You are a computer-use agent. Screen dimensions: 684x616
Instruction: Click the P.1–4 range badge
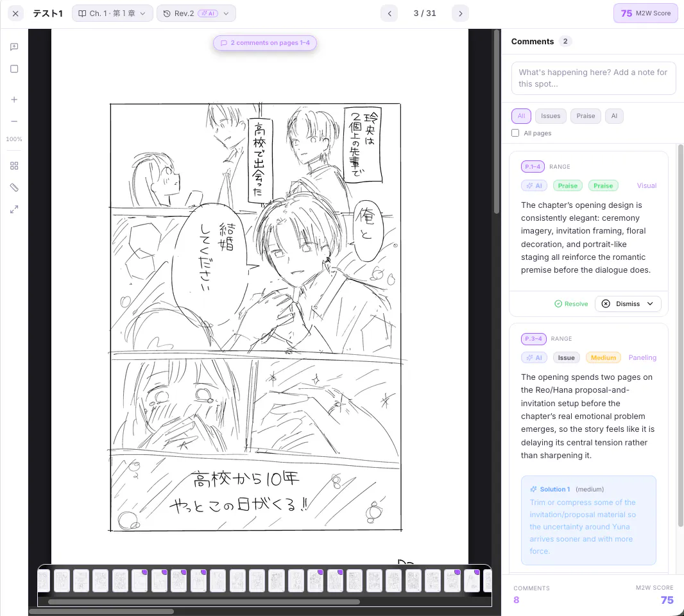[x=533, y=167]
